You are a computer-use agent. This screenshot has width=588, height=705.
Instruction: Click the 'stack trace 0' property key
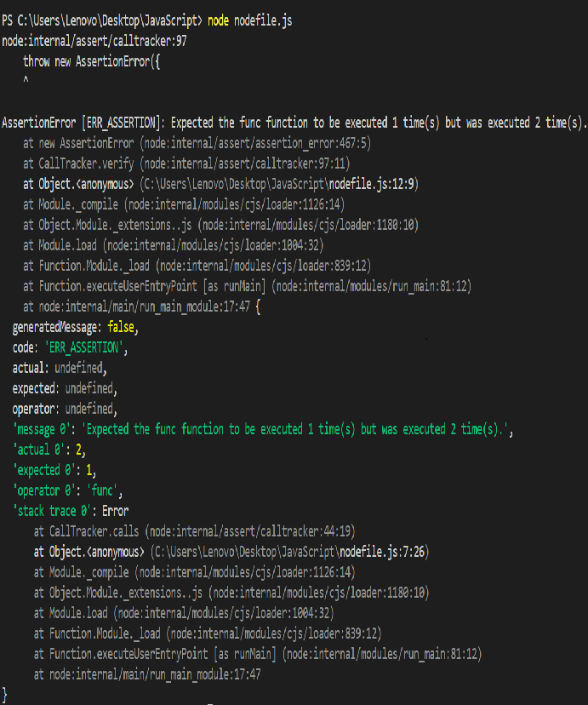point(55,511)
